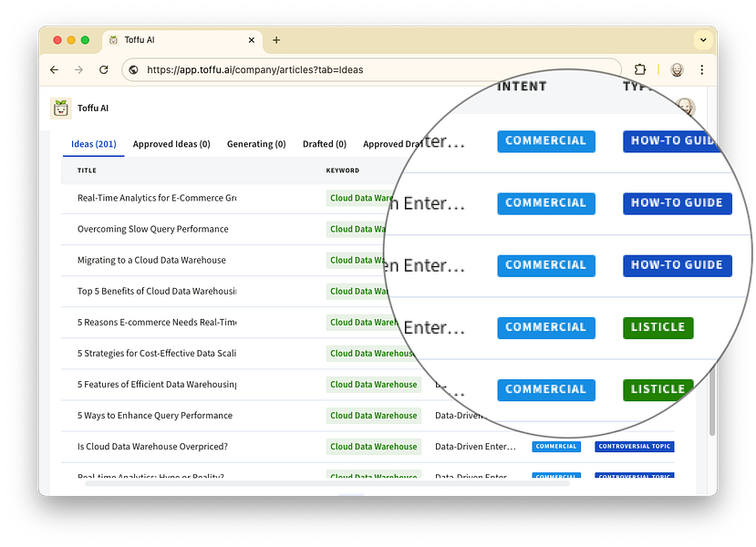Switch to Drafted (0) tab
Image resolution: width=756 pixels, height=547 pixels.
pyautogui.click(x=325, y=144)
